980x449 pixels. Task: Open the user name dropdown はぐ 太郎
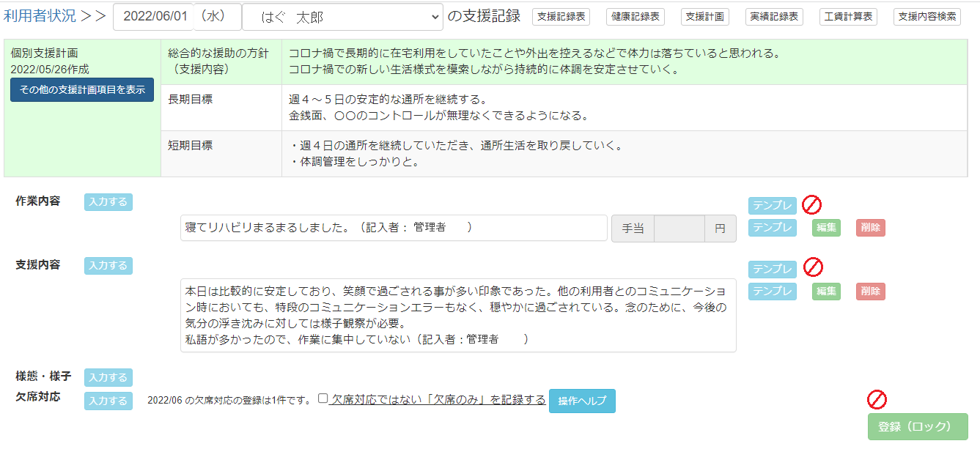tap(342, 18)
